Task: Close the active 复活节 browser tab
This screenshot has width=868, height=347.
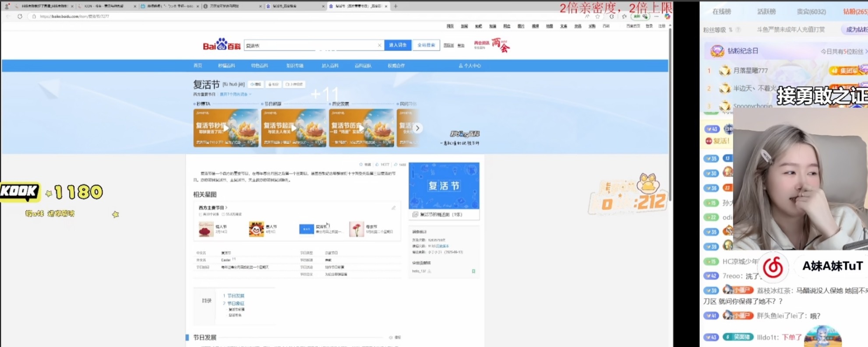Action: [x=386, y=6]
